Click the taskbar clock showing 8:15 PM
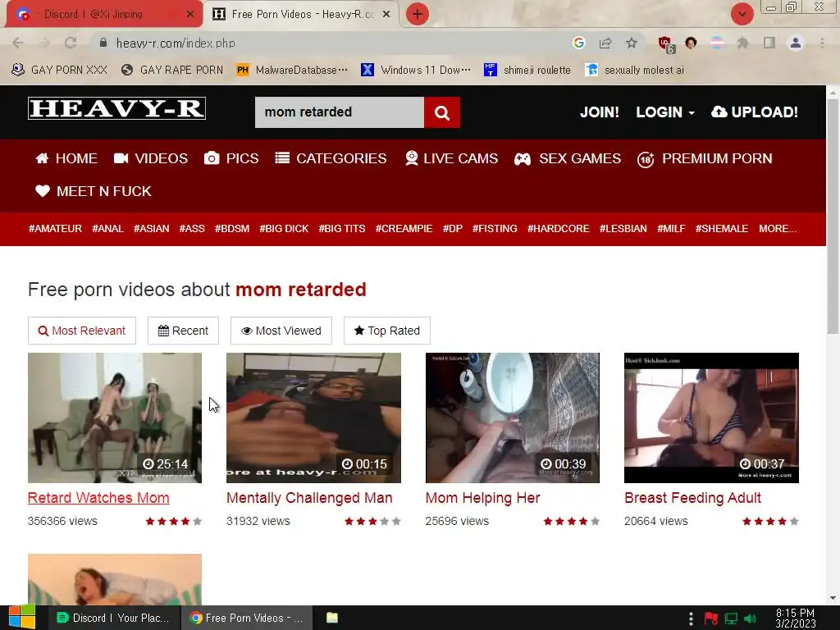 795,619
